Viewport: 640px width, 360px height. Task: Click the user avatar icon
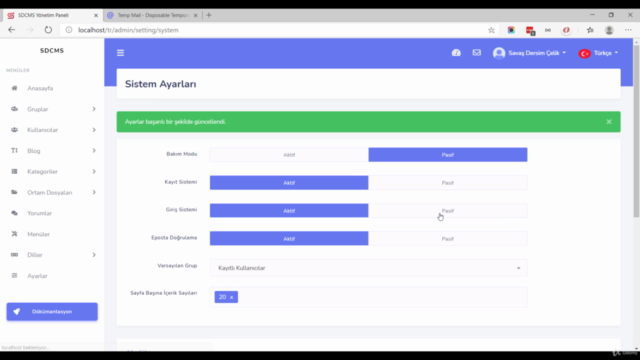499,53
